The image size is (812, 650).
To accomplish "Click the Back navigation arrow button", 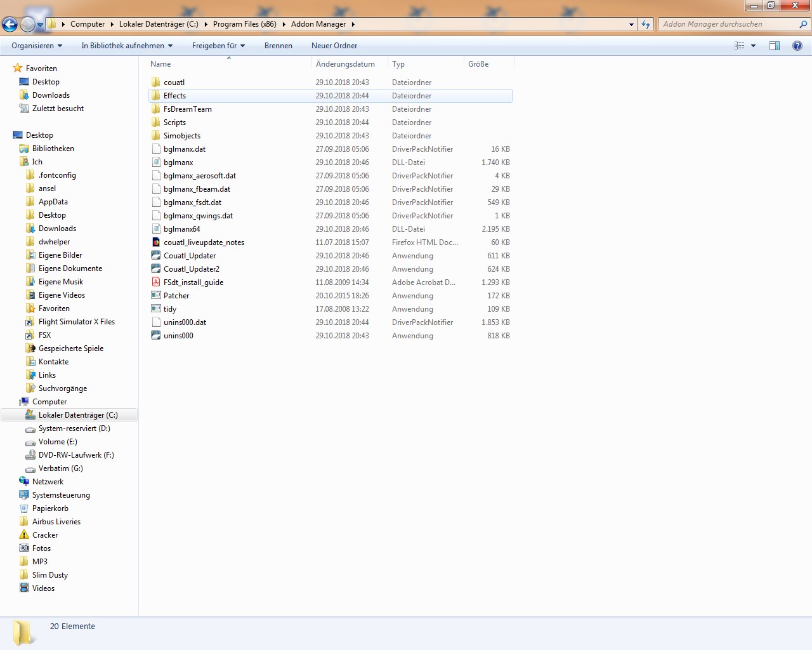I will click(10, 25).
